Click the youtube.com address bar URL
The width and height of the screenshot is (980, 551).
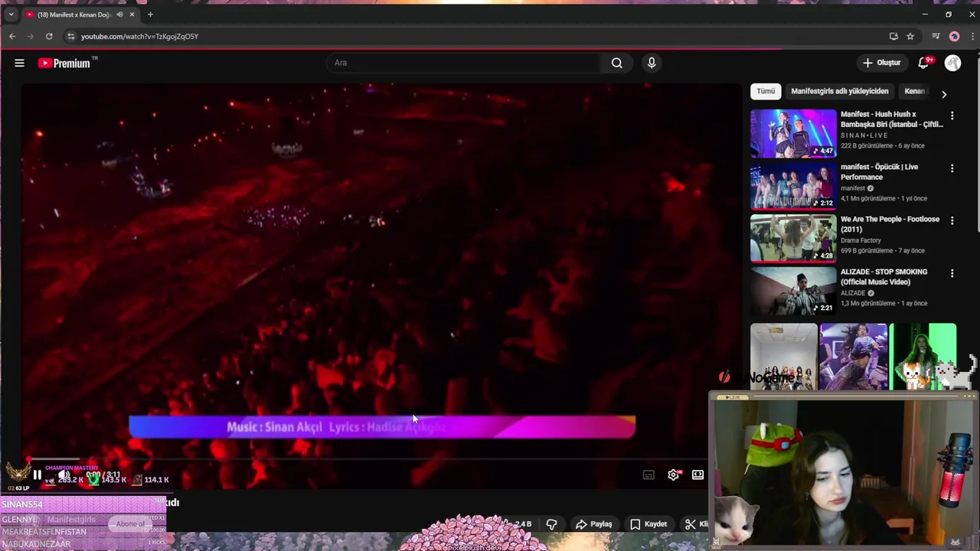click(139, 36)
